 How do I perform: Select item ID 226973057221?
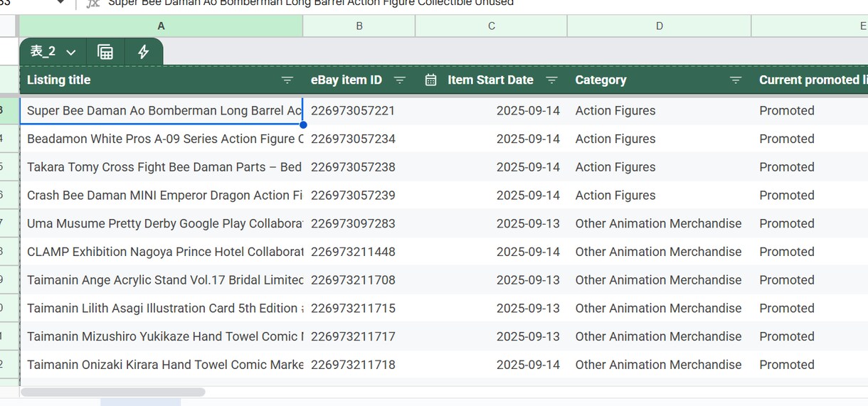(359, 111)
